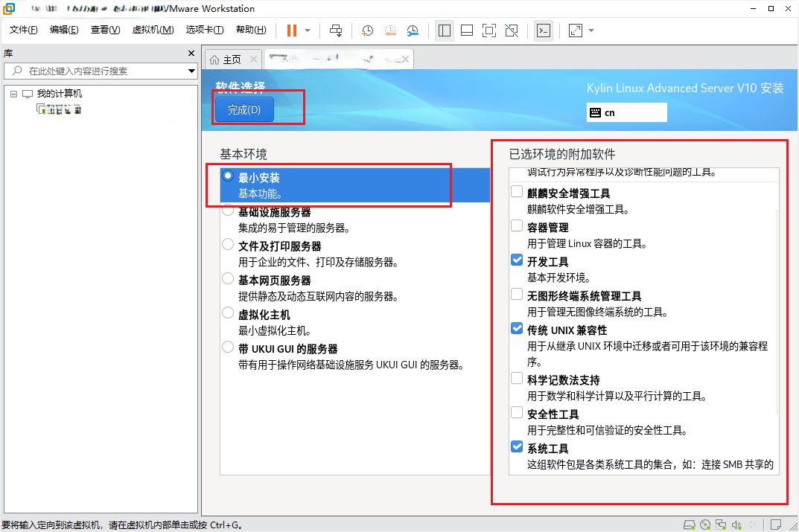
Task: Enable the 科学记数法支持 checkbox
Action: pyautogui.click(x=517, y=378)
